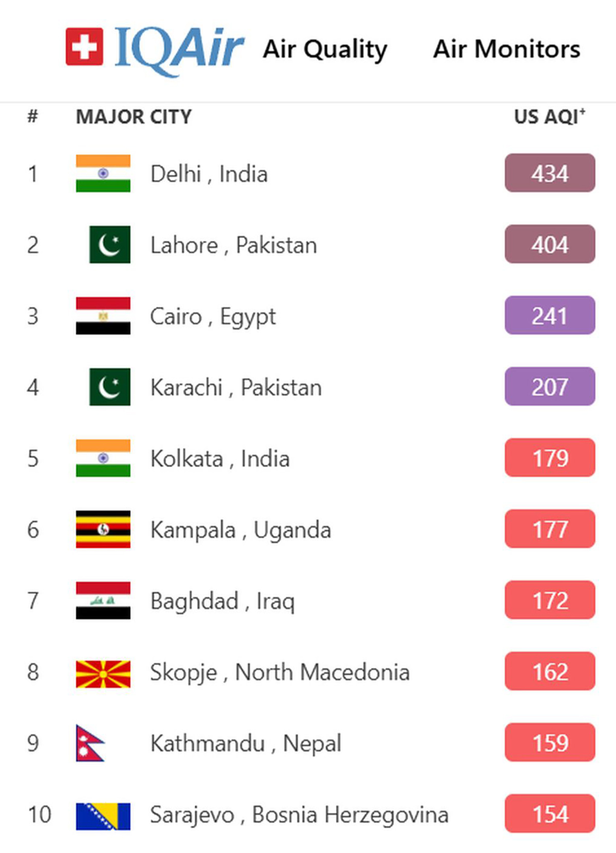
Task: Click the IQAir logo
Action: point(155,50)
